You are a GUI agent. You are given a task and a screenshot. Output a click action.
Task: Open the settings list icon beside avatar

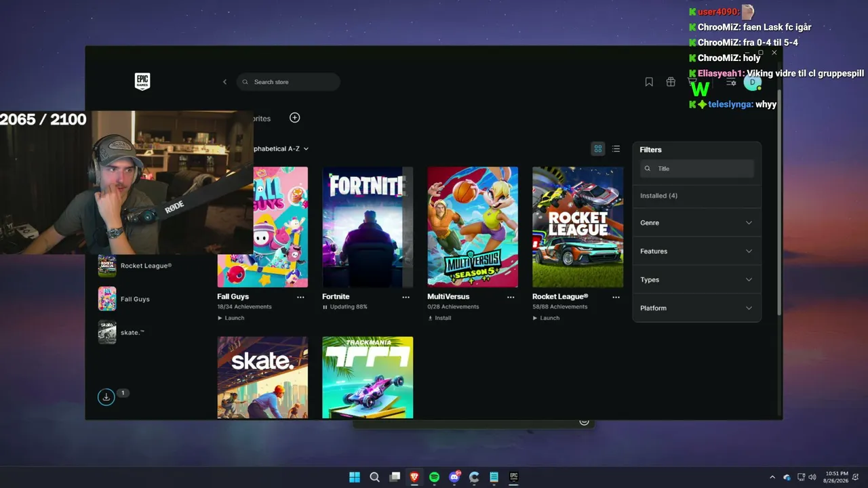[731, 82]
